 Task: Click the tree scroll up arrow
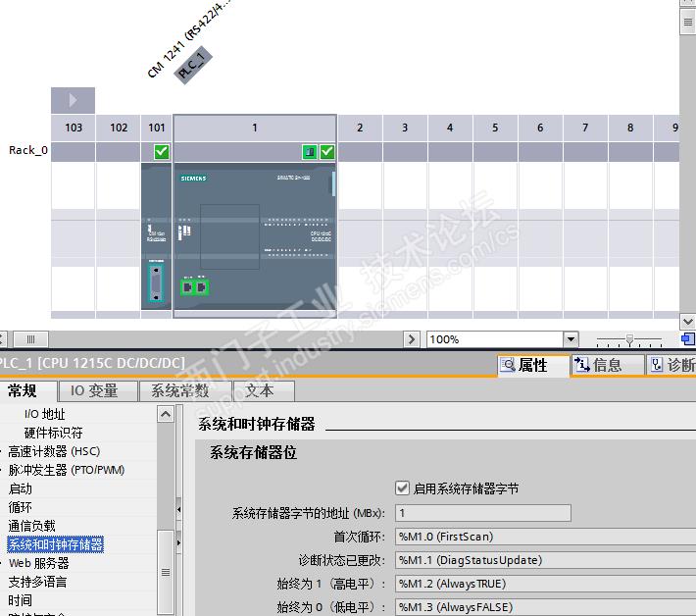[x=166, y=414]
